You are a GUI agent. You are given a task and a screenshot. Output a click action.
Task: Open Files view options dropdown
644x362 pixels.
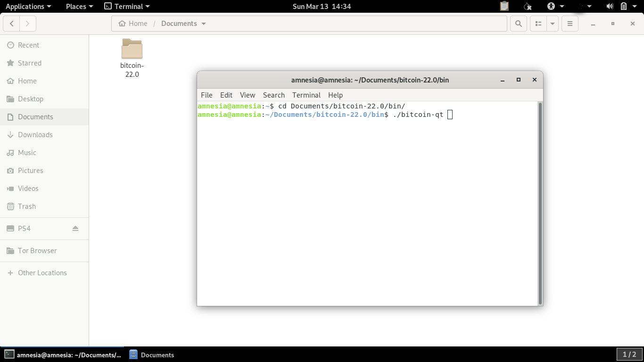tap(553, 24)
